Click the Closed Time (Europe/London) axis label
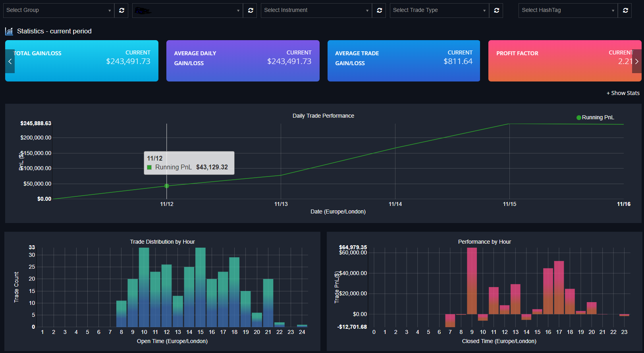 click(499, 341)
